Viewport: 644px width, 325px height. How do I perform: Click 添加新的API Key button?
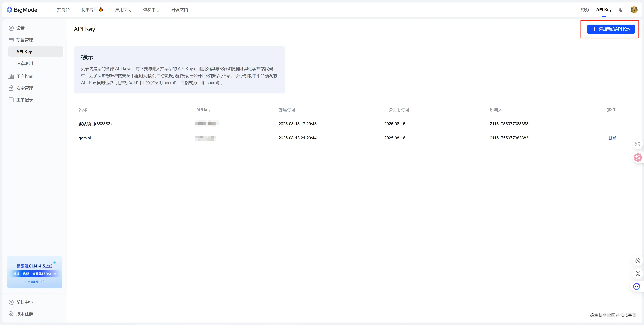click(x=611, y=29)
